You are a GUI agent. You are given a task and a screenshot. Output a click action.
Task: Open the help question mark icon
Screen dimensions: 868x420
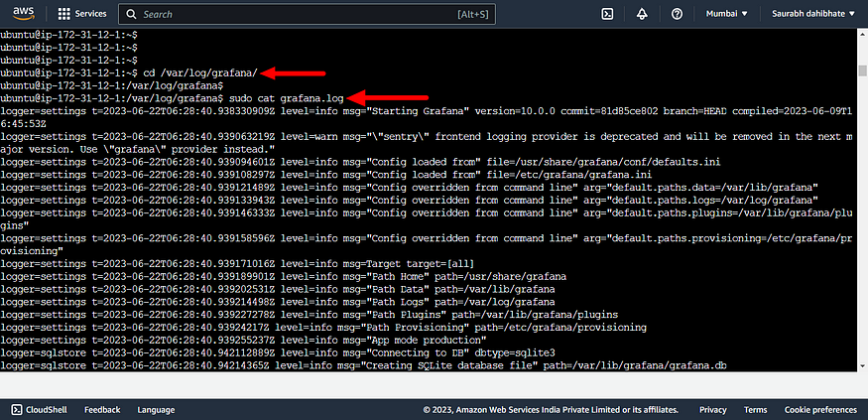coord(677,14)
